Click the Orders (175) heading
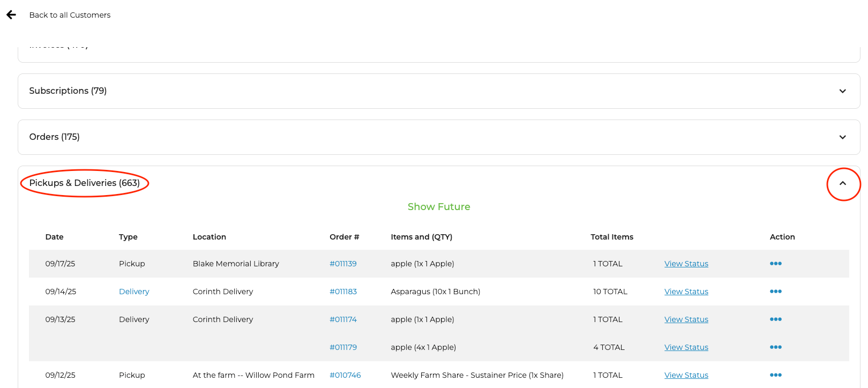868x388 pixels. pyautogui.click(x=54, y=137)
